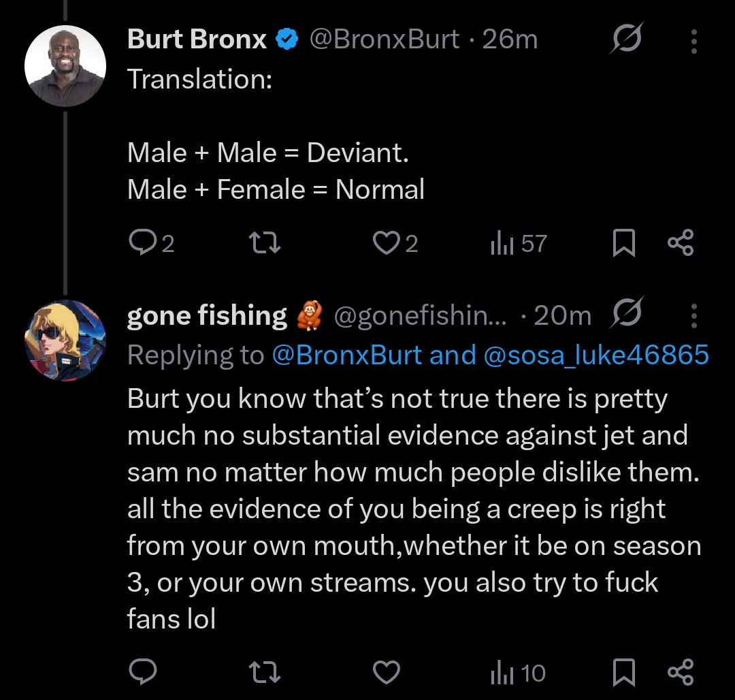Image resolution: width=735 pixels, height=700 pixels.
Task: Open gone fishing's profile avatar
Action: click(65, 340)
